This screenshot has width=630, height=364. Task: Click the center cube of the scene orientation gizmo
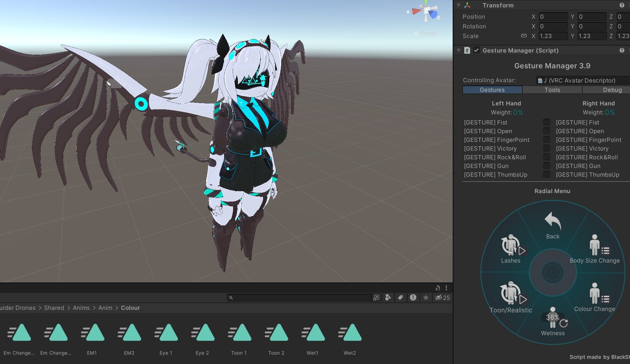click(426, 11)
